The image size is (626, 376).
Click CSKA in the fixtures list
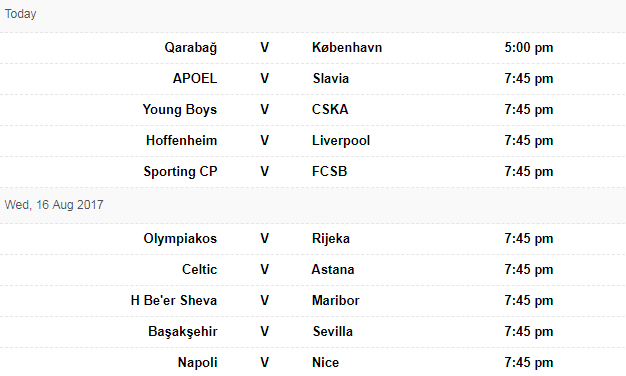point(330,109)
